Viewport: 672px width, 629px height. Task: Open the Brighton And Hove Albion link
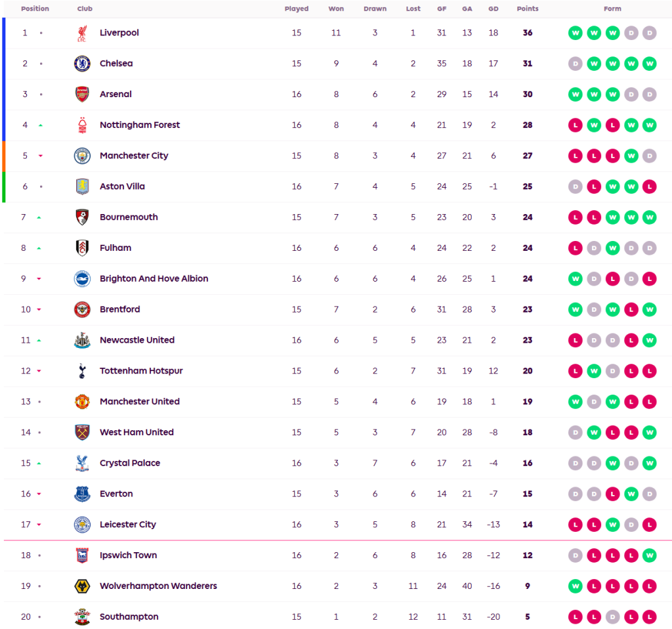(x=154, y=278)
